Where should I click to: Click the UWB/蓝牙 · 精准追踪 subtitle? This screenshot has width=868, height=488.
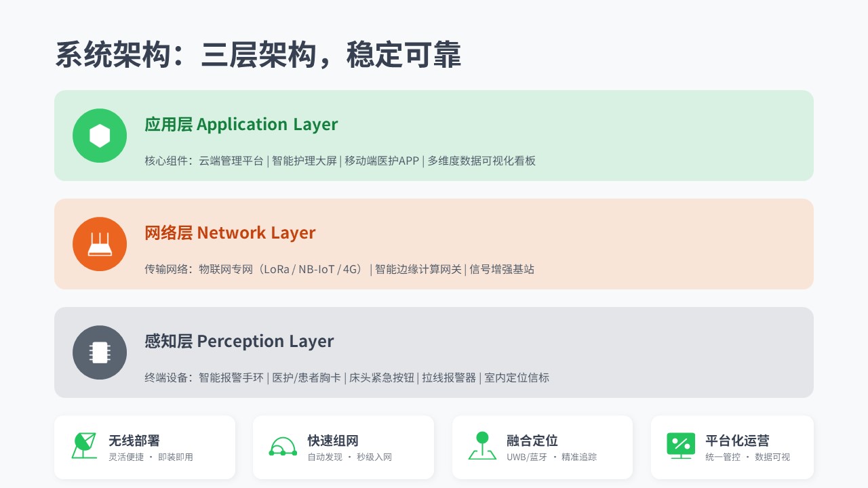pos(552,457)
